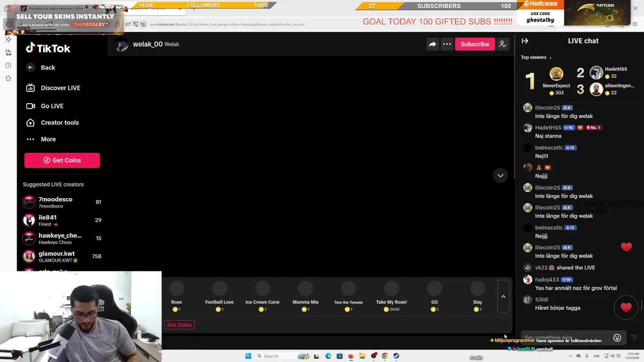Open Steam from taskbar
Viewport: 644px width, 362px height.
[x=396, y=356]
